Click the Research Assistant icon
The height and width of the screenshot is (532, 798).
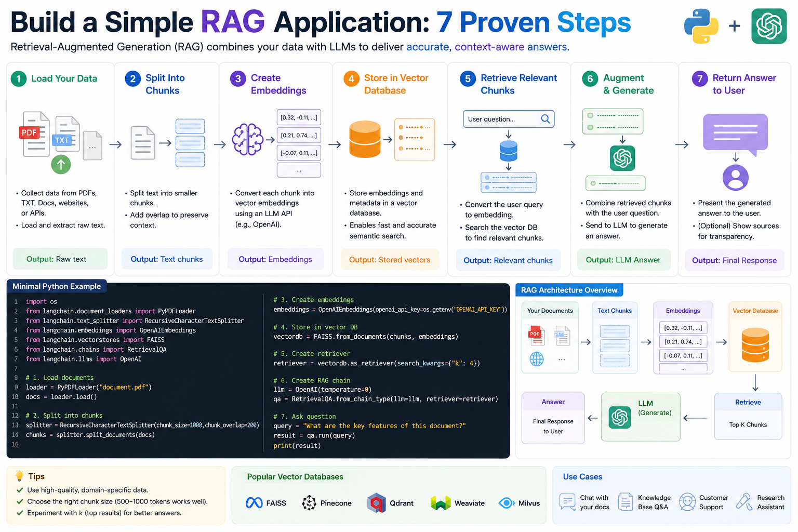[744, 502]
